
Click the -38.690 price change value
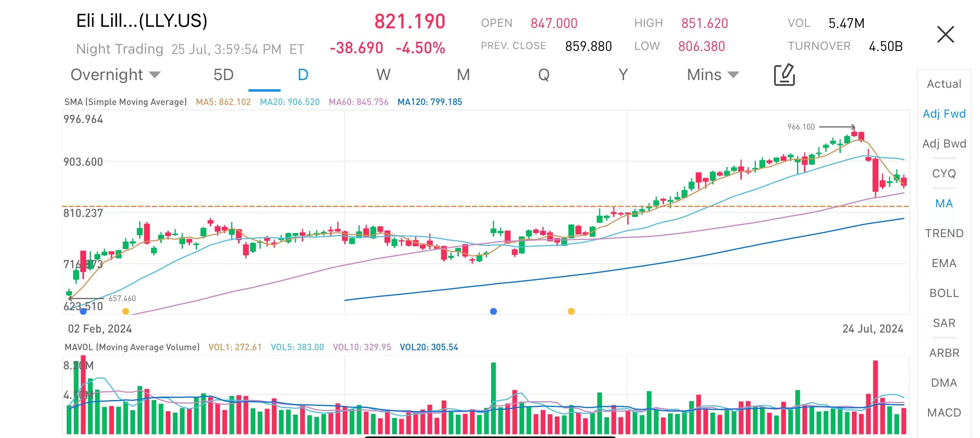pyautogui.click(x=357, y=48)
